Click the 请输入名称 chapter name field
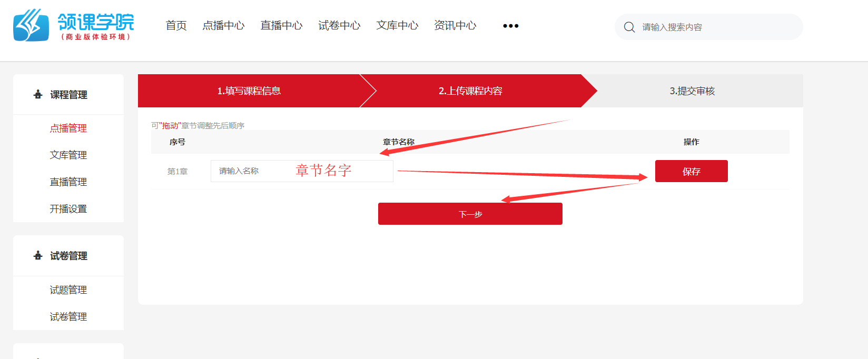This screenshot has width=868, height=359. point(302,171)
